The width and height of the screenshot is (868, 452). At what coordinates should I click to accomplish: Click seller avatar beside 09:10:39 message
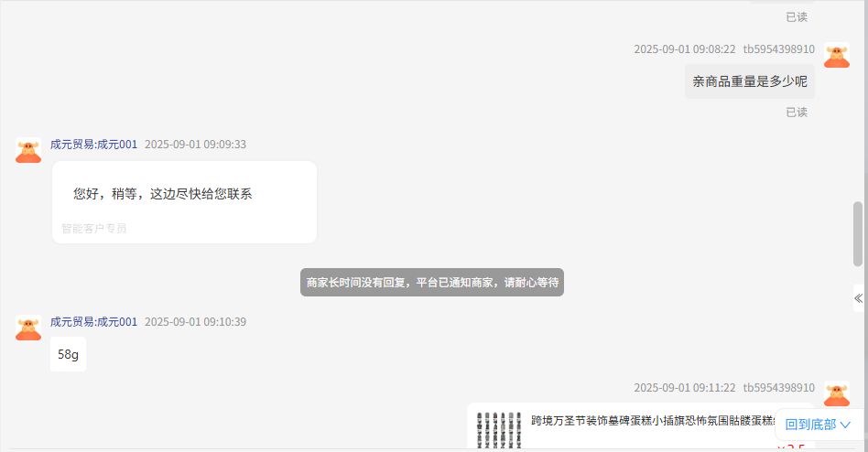click(28, 328)
